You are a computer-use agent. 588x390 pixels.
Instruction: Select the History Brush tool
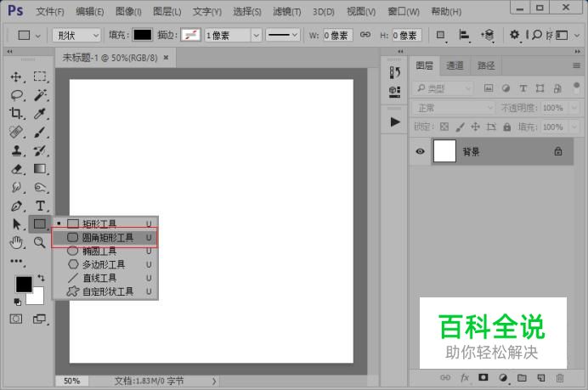coord(40,150)
